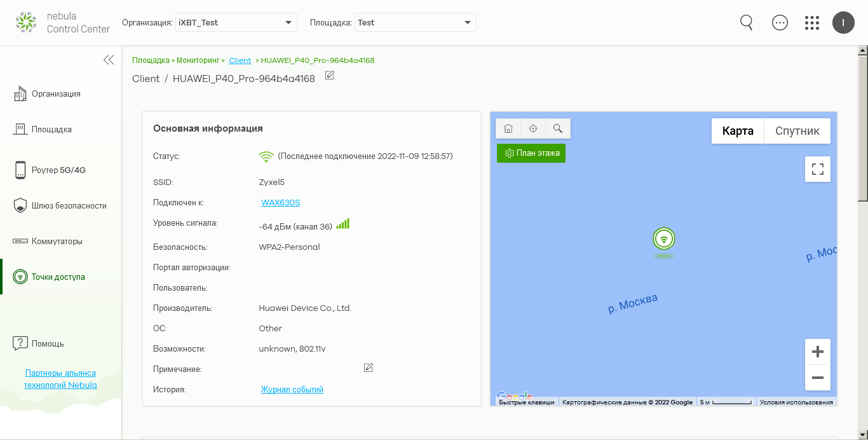Click the client wifi marker on map
Viewport: 868px width, 440px height.
pyautogui.click(x=664, y=239)
